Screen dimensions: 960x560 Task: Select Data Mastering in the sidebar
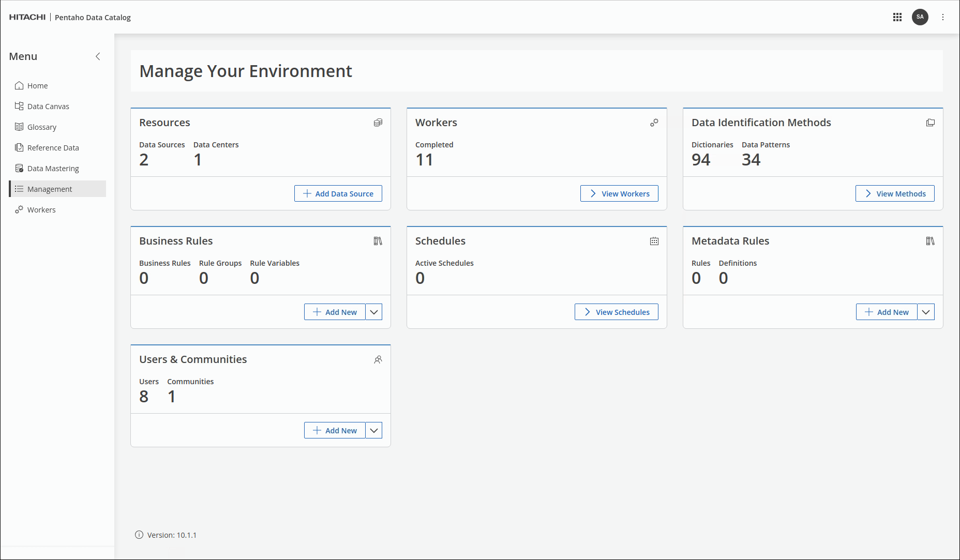click(x=53, y=169)
